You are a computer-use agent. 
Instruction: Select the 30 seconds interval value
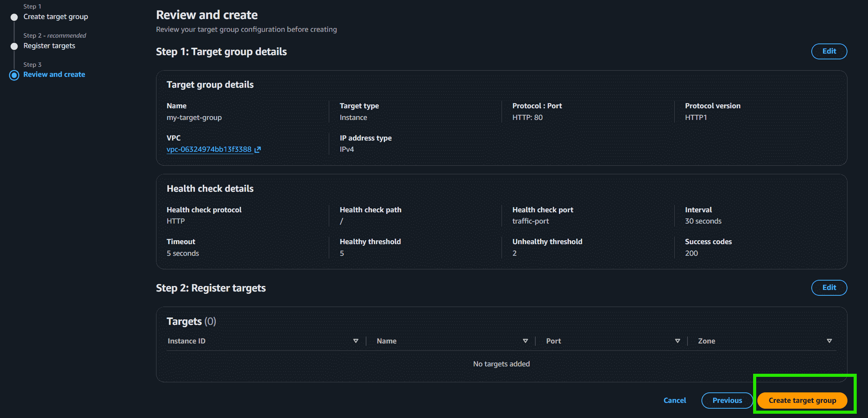tap(703, 221)
